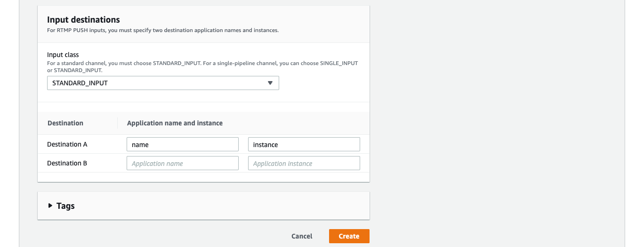Viewport: 644px width, 247px height.
Task: Expand the Tags disclosure triangle
Action: tap(50, 206)
